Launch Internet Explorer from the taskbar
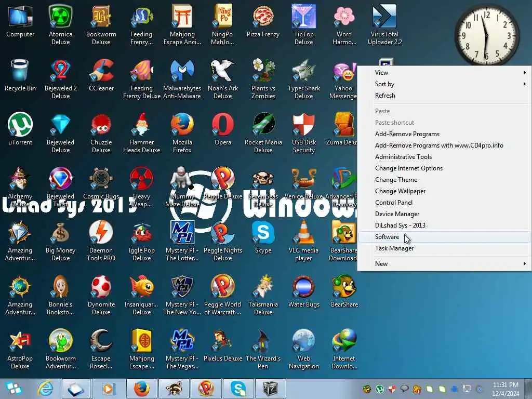The image size is (532, 399). [45, 389]
